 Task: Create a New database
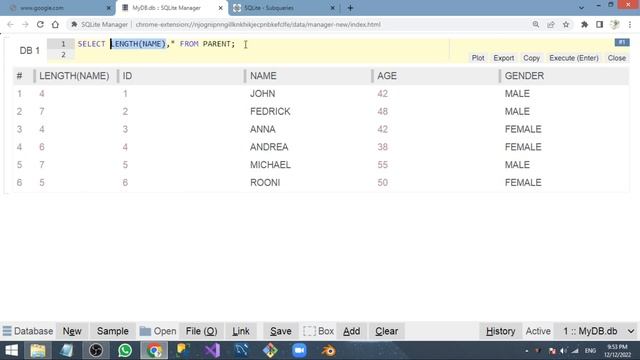coord(72,331)
